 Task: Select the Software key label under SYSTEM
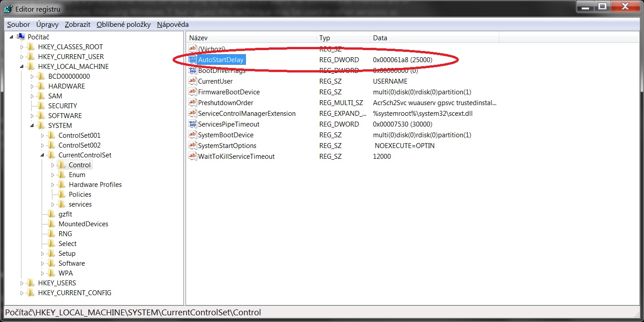click(x=72, y=263)
